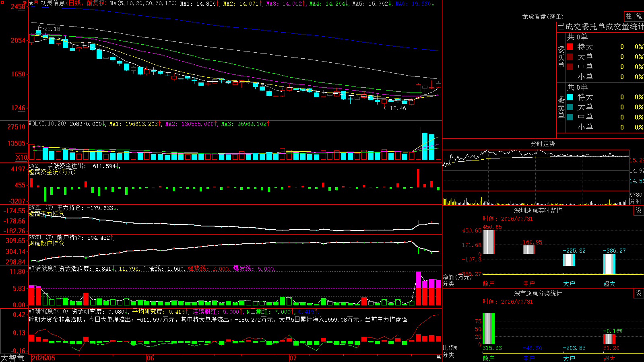
Task: Click the 小单 row under 委卖单
Action: (605, 127)
